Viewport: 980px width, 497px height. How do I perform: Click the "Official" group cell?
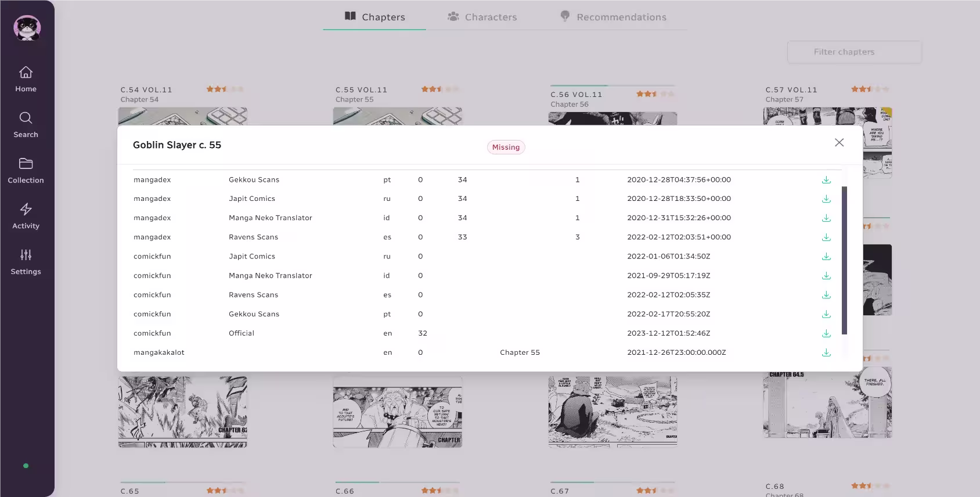point(242,333)
